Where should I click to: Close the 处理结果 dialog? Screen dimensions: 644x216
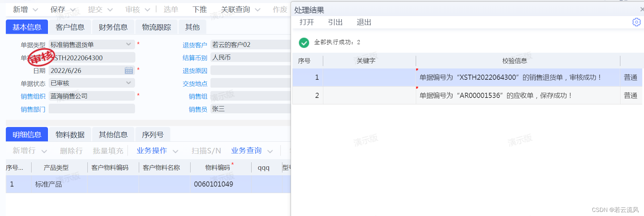(642, 10)
